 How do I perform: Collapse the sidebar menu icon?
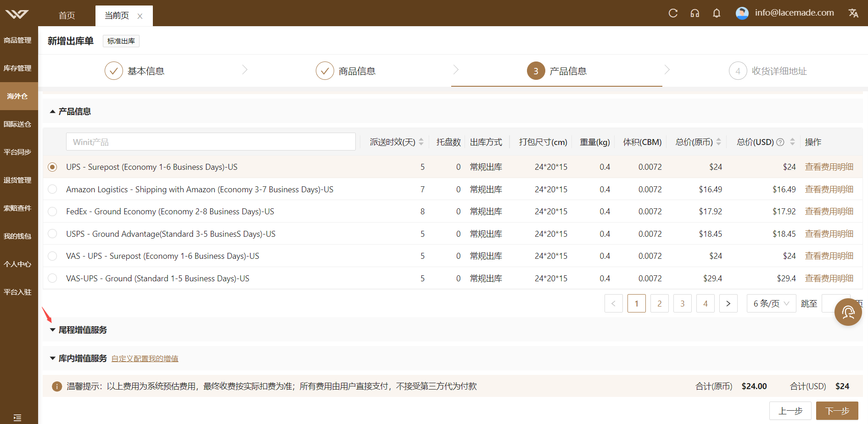click(x=17, y=418)
